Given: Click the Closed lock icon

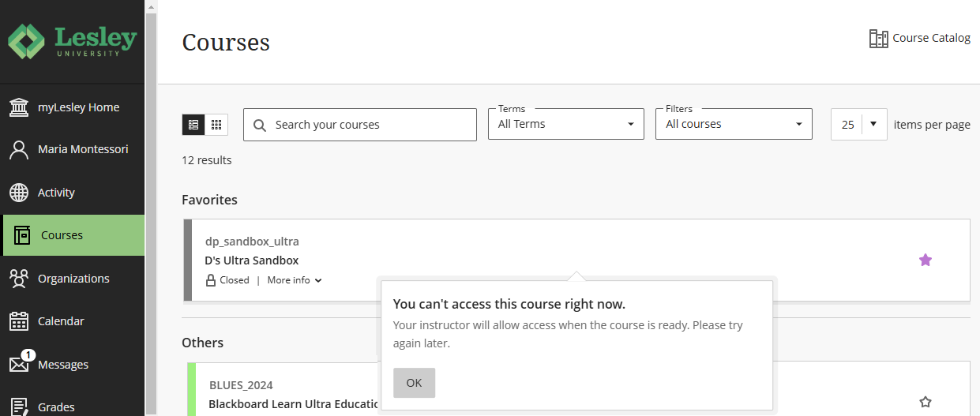Looking at the screenshot, I should coord(211,280).
